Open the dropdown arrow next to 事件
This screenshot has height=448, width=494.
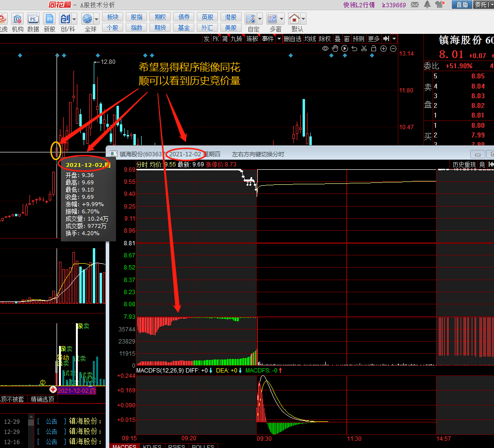point(279,39)
